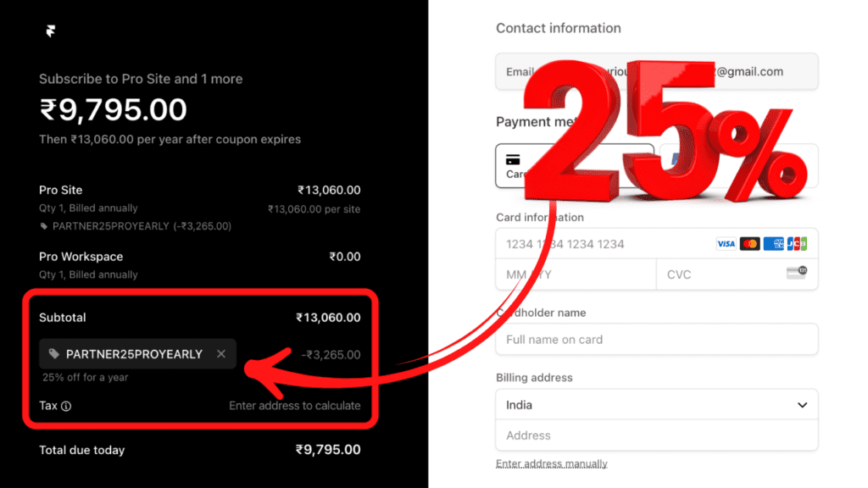The image size is (868, 488).
Task: Expand billing country using the chevron arrow
Action: coord(802,405)
